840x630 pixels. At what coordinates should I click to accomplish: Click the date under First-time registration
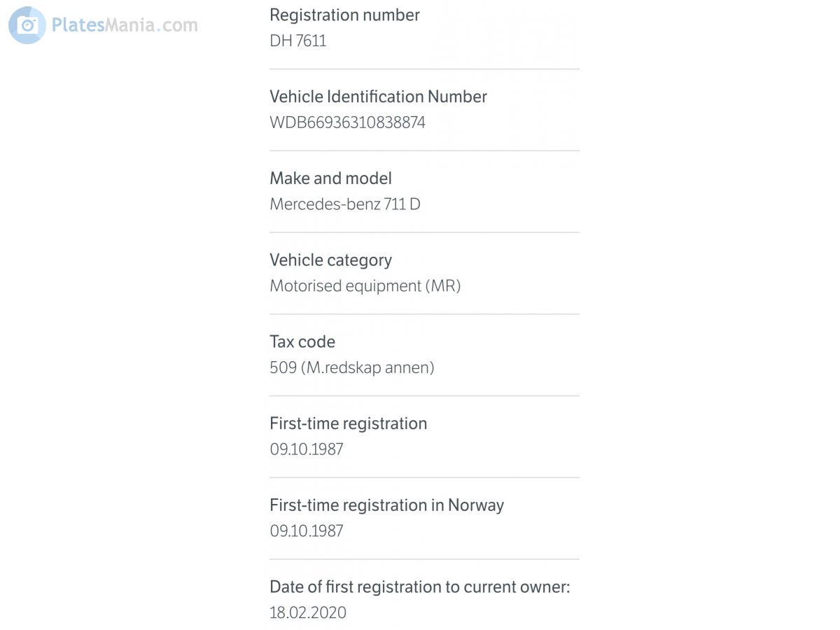(307, 449)
